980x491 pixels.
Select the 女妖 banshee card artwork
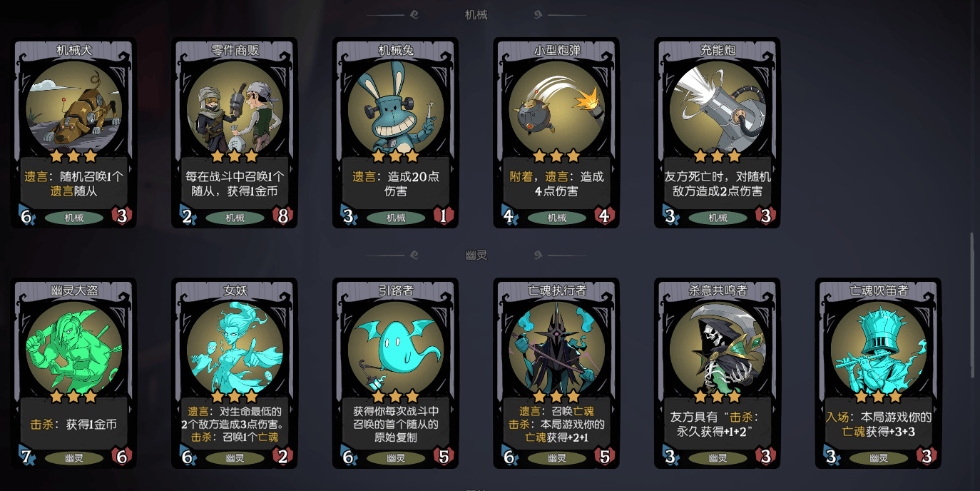[235, 348]
